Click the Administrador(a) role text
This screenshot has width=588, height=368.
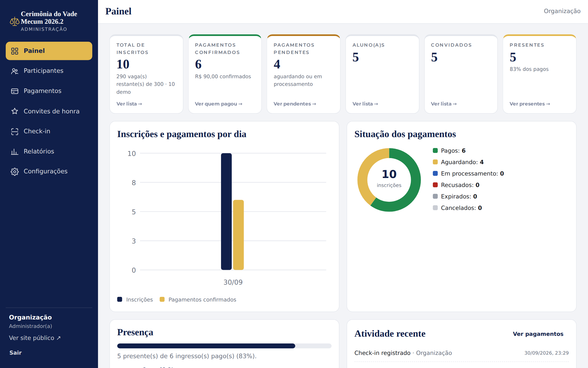pos(30,326)
